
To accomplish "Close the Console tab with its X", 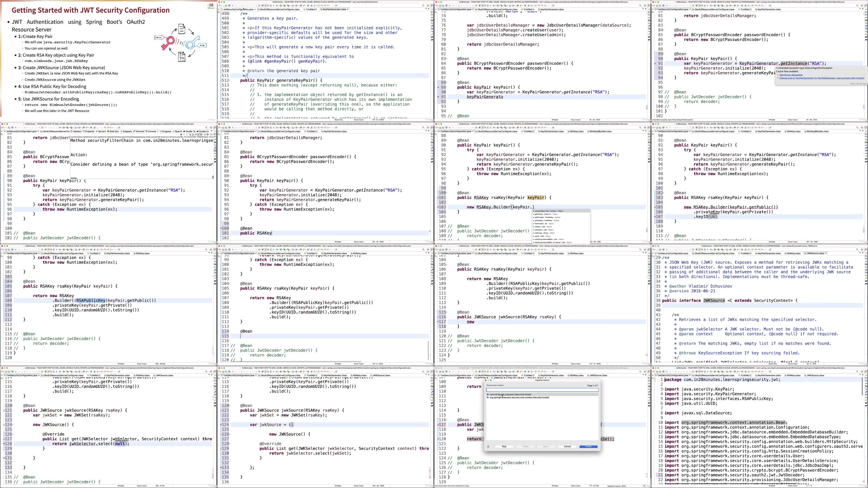I will 158,131.
